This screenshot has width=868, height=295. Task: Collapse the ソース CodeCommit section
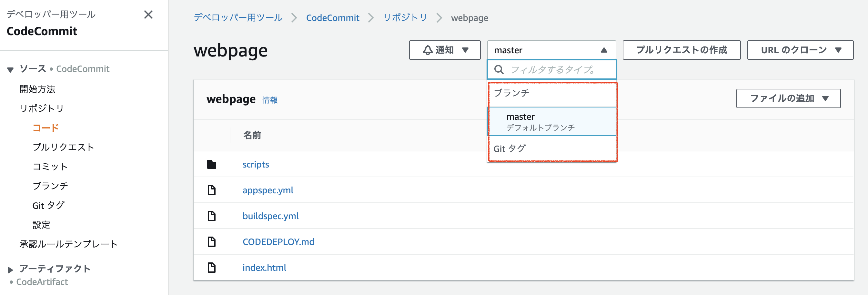(10, 70)
